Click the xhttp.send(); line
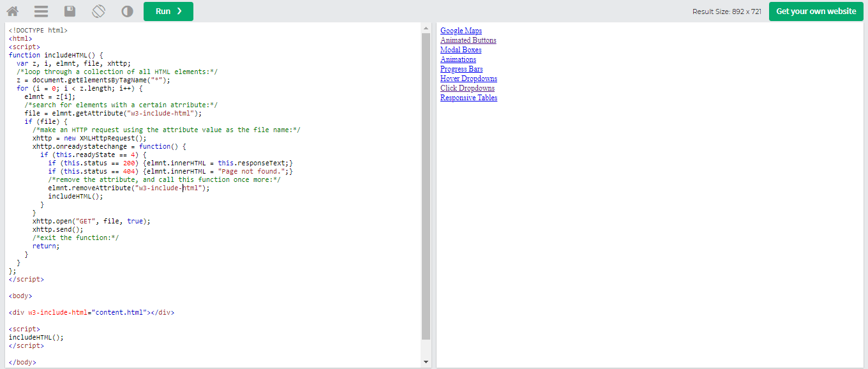868x369 pixels. tap(58, 229)
